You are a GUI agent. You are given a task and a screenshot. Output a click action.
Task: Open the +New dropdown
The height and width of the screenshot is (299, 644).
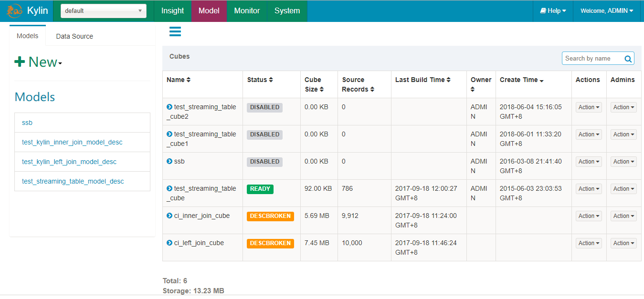[38, 62]
